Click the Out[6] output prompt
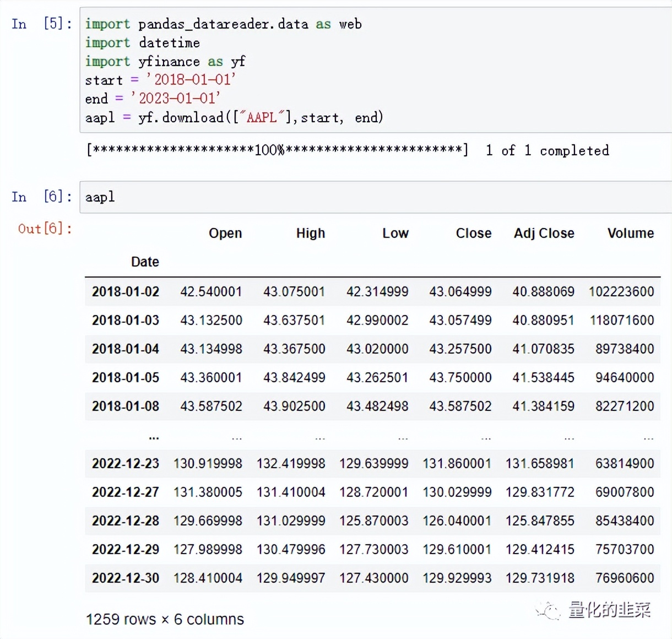 pos(45,229)
